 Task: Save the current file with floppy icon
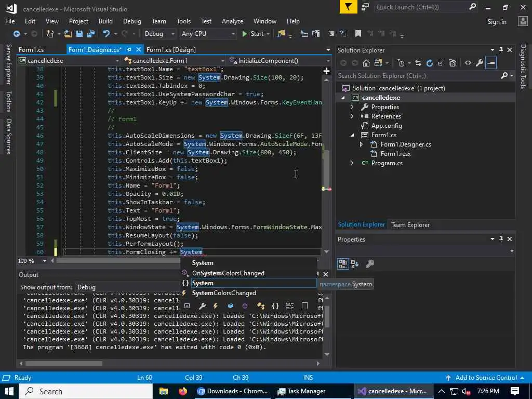click(79, 34)
